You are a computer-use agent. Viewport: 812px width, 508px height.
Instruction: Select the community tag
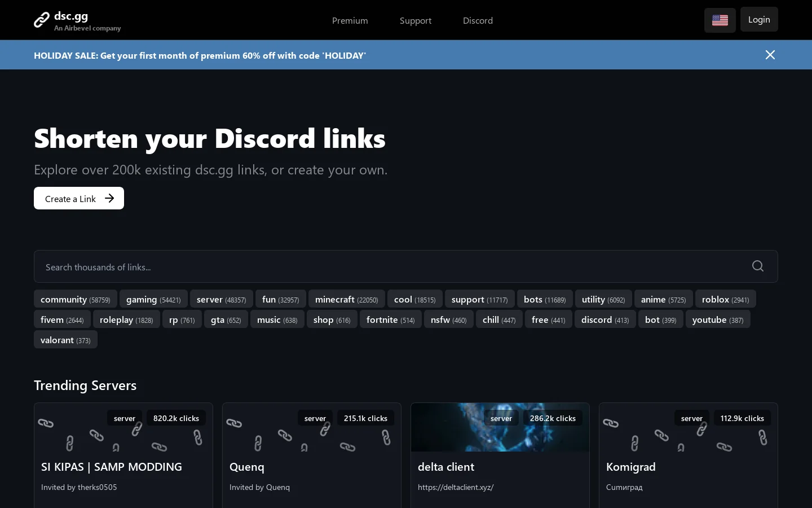pos(76,299)
